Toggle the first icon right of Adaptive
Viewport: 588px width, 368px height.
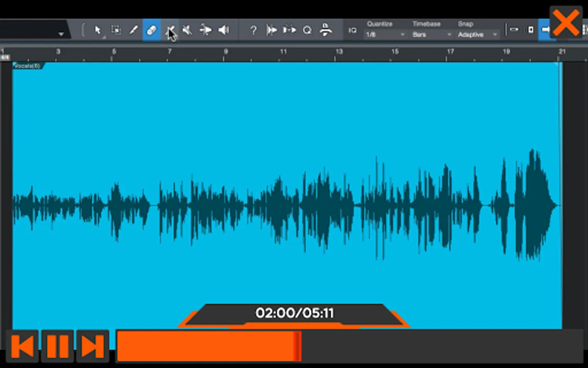[x=514, y=29]
